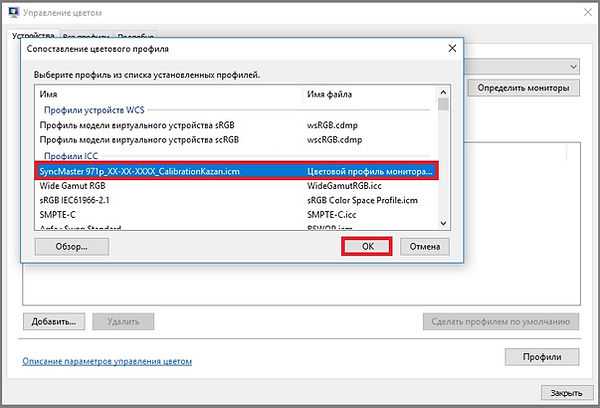Select Wide Gamut RGB profile row

pos(236,186)
